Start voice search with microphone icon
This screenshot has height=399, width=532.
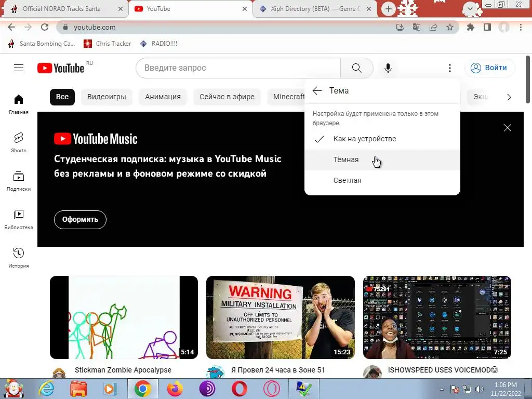[388, 68]
